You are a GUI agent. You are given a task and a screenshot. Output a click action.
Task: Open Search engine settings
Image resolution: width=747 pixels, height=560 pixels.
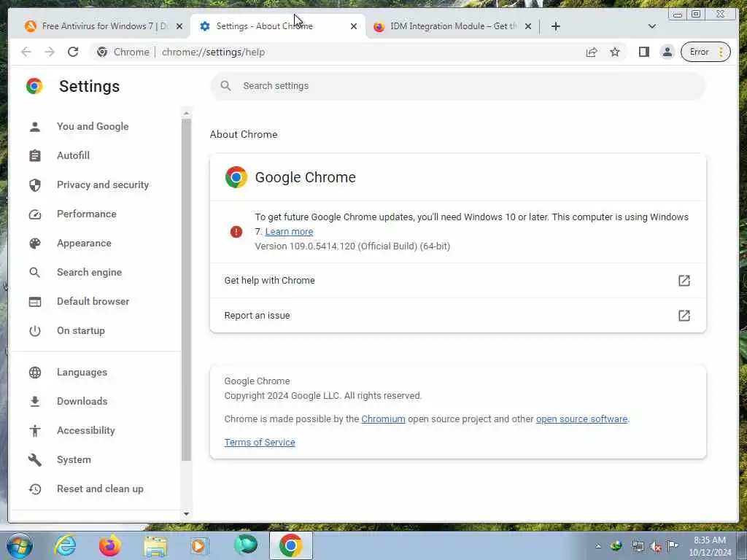(x=89, y=272)
